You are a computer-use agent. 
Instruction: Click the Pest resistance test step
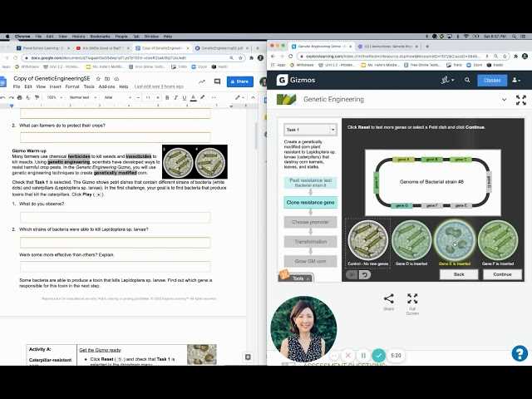[x=310, y=183]
